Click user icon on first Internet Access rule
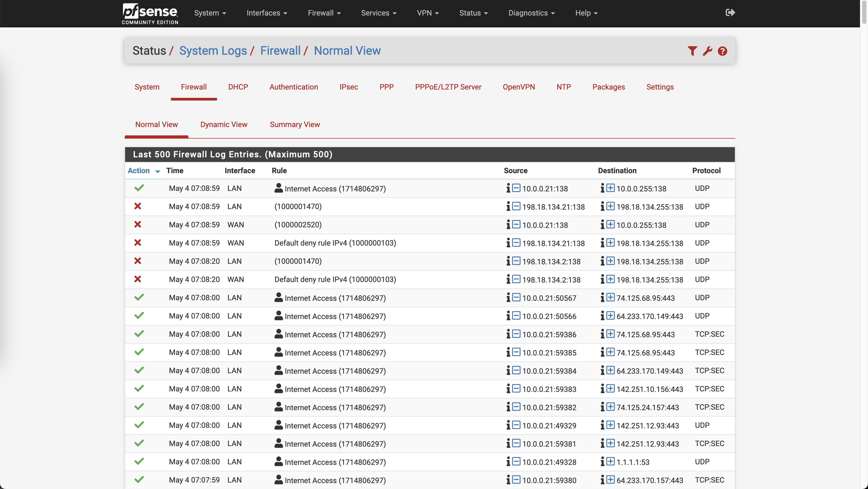 tap(278, 188)
